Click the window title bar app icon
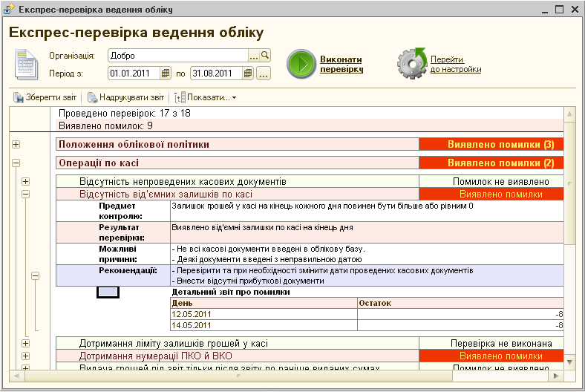 coord(9,9)
